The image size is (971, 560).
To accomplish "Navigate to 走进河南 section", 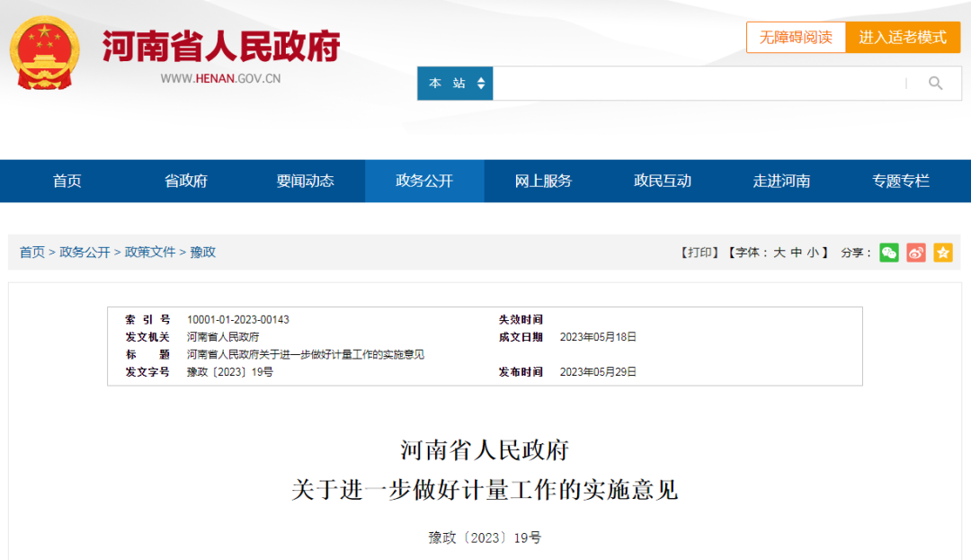I will [x=781, y=181].
